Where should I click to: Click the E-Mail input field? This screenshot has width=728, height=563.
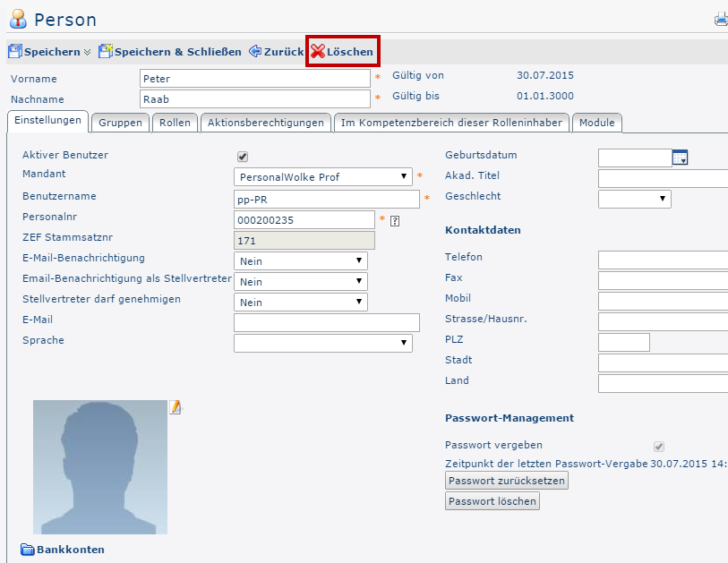(327, 322)
